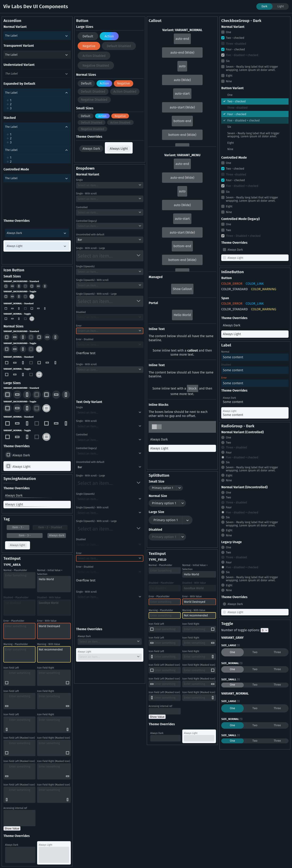Click horizontal bar icon in Normal Sizes VARIANT_BACKGROUND Toggle row
292x868 pixels.
[x=15, y=349]
